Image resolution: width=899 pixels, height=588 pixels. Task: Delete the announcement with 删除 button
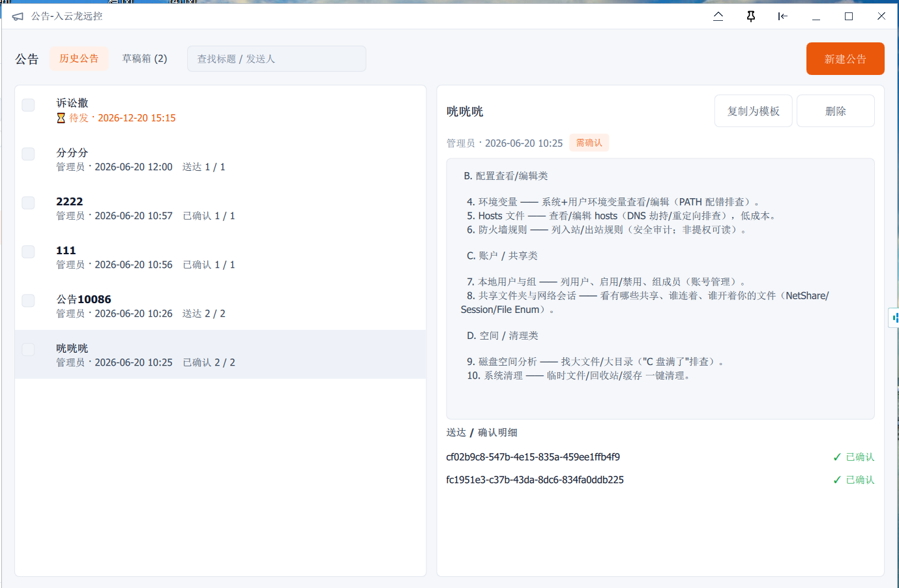[x=836, y=111]
